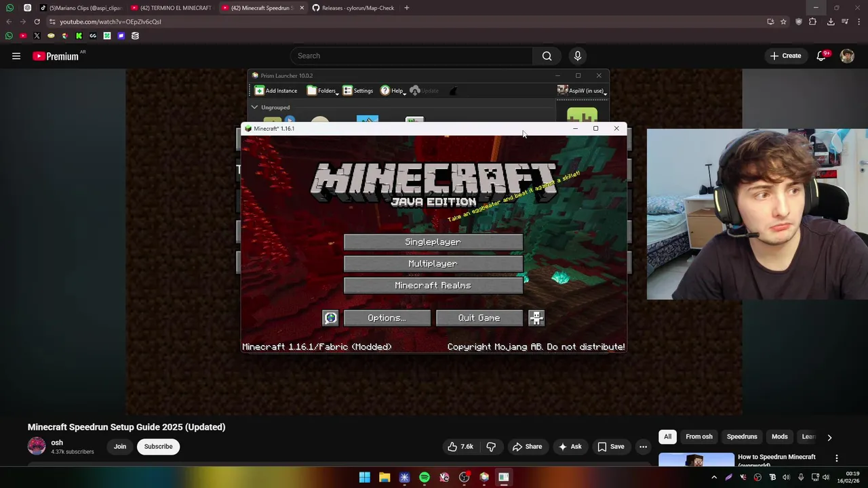
Task: Open the X bookmark in bookmarks bar
Action: (x=37, y=36)
